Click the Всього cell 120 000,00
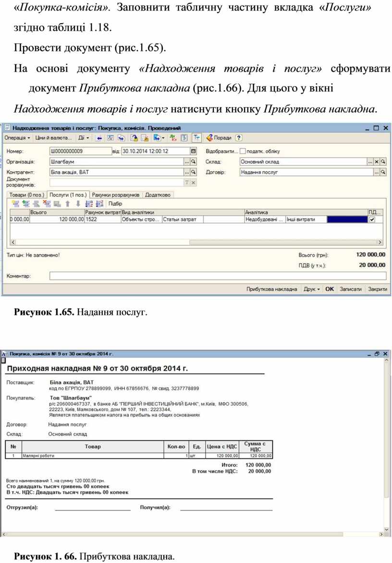 [x=57, y=219]
